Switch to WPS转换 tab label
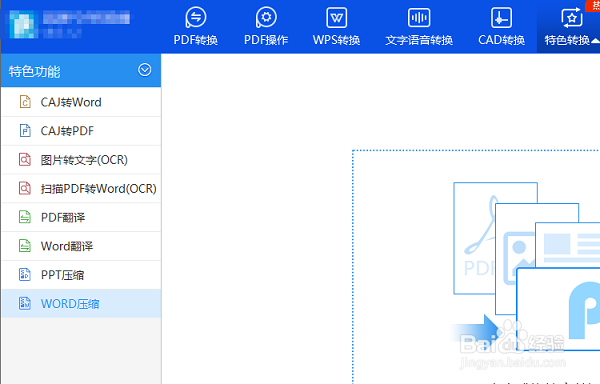Screen dimensions: 600x384 (336, 40)
